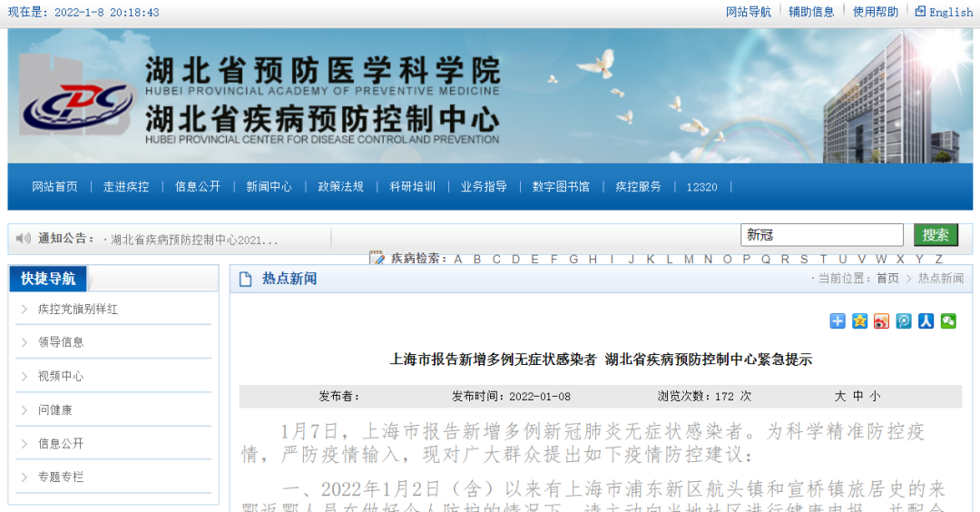Click the document icon beside 热点新闻
This screenshot has height=512, width=980.
[246, 279]
